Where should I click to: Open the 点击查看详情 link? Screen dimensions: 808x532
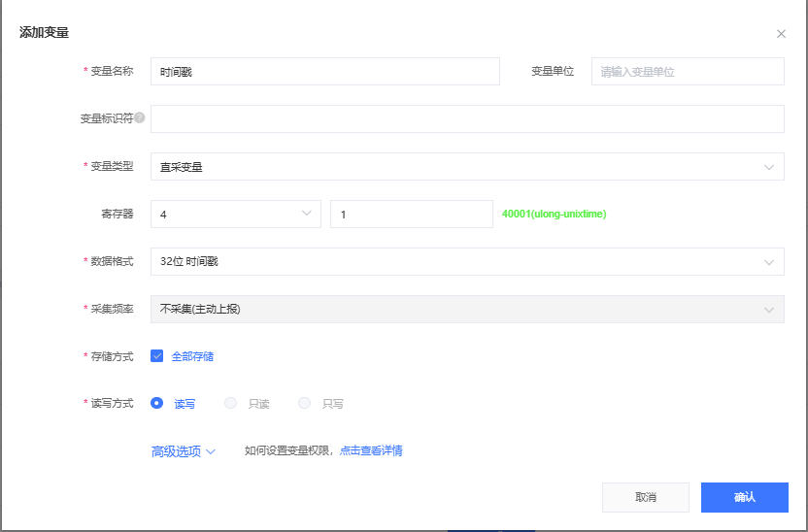click(371, 450)
